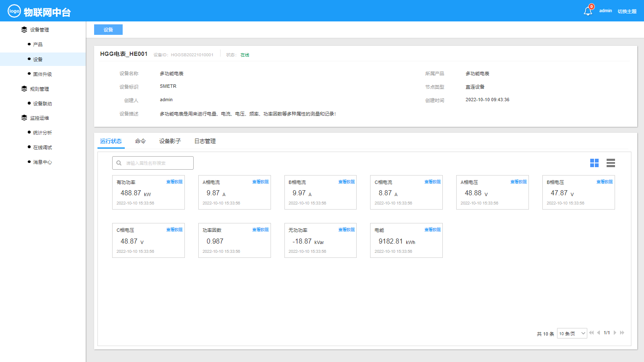Viewport: 644px width, 362px height.
Task: Click 查看数据 on the 电能 card
Action: click(432, 230)
